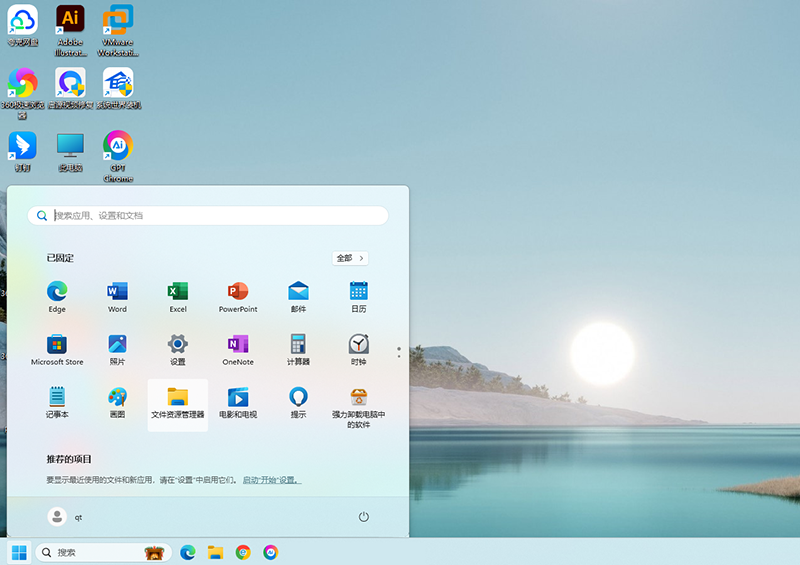Select the Adobe Illustrator desktop shortcut
The image size is (800, 565).
coord(70,30)
